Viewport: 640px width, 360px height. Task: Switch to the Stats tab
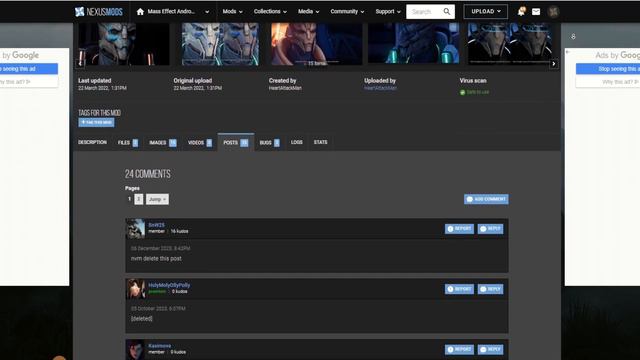coord(320,142)
